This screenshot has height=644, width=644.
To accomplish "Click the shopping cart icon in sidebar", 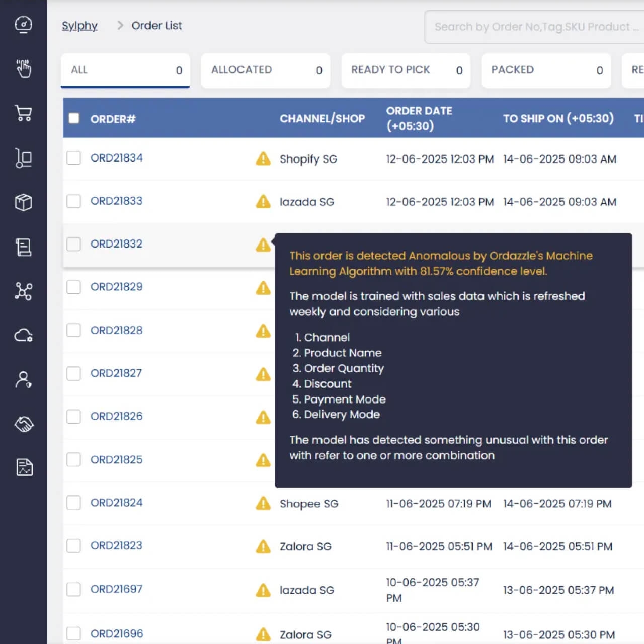I will [23, 113].
